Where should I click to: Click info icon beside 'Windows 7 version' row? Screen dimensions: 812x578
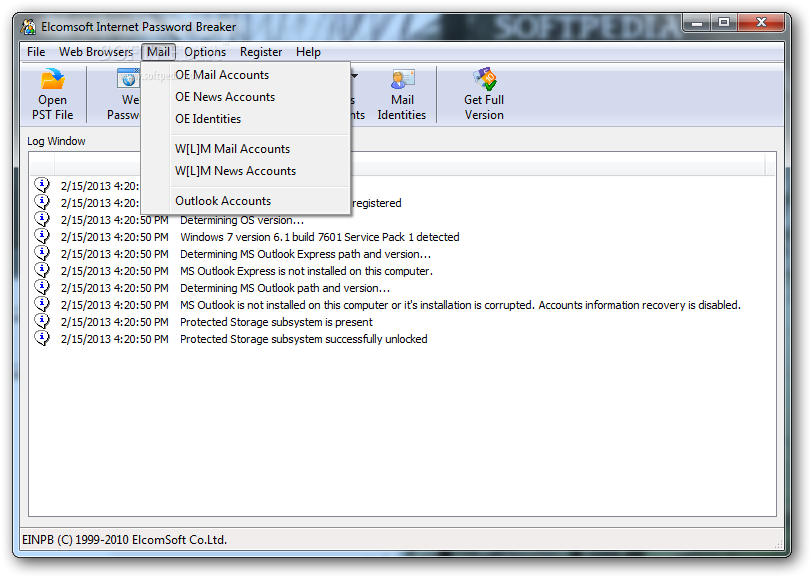(x=42, y=236)
